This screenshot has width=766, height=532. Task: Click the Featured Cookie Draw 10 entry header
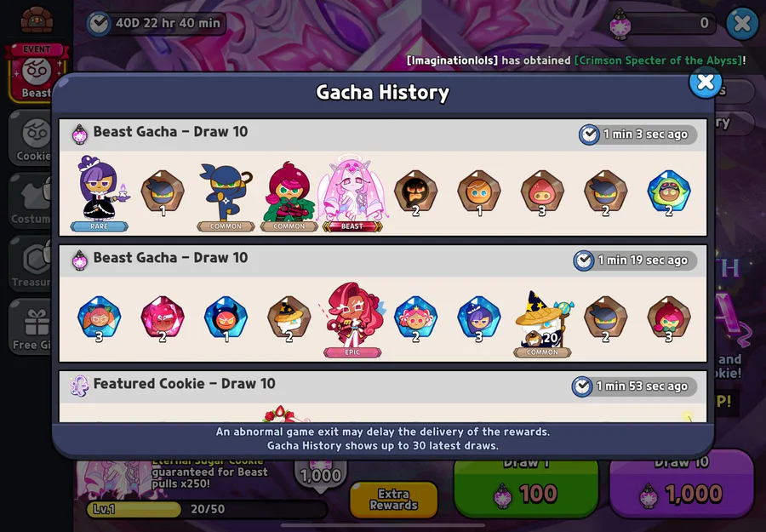383,386
